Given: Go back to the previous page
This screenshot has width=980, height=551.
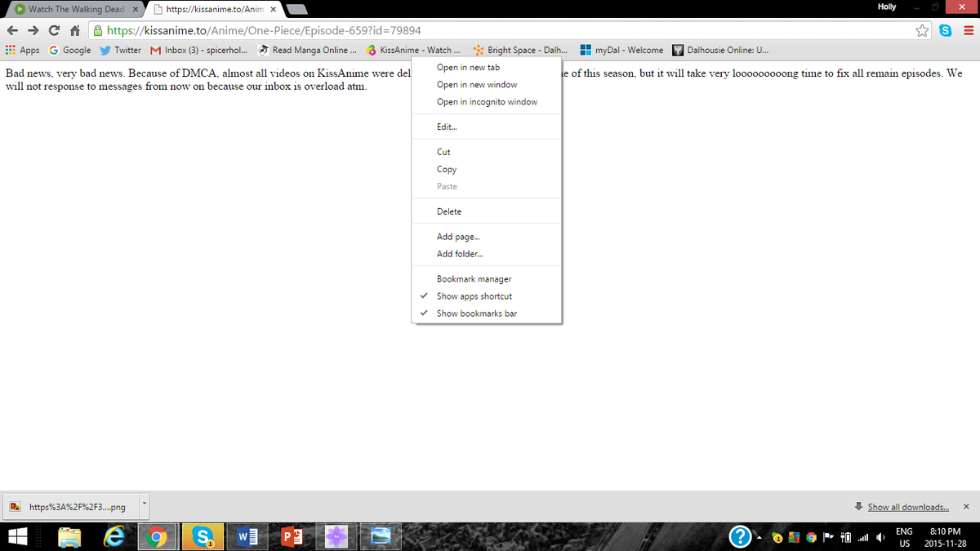Looking at the screenshot, I should click(x=12, y=30).
